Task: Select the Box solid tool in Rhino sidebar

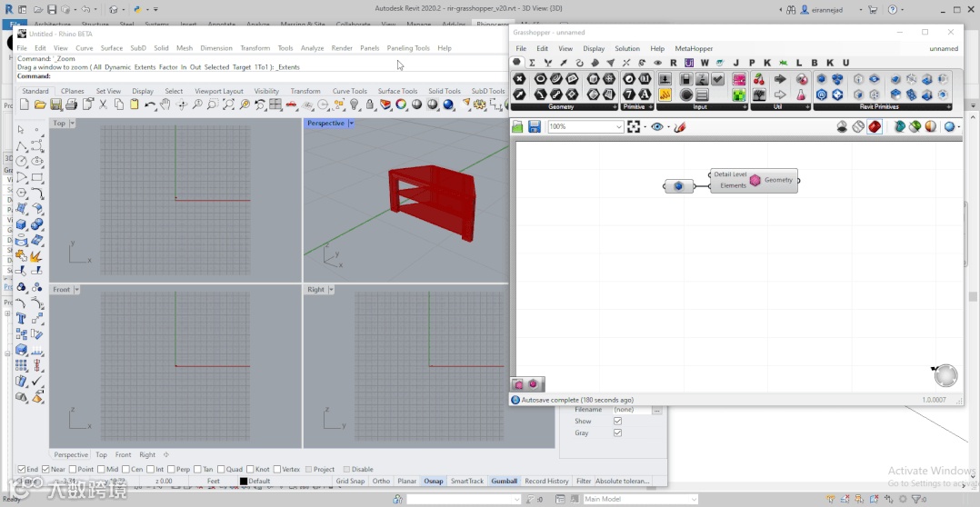Action: click(x=21, y=224)
